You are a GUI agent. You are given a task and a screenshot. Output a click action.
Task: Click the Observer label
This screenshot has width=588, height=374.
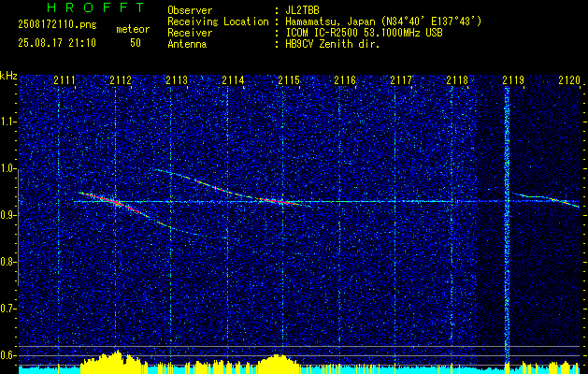[x=190, y=10]
